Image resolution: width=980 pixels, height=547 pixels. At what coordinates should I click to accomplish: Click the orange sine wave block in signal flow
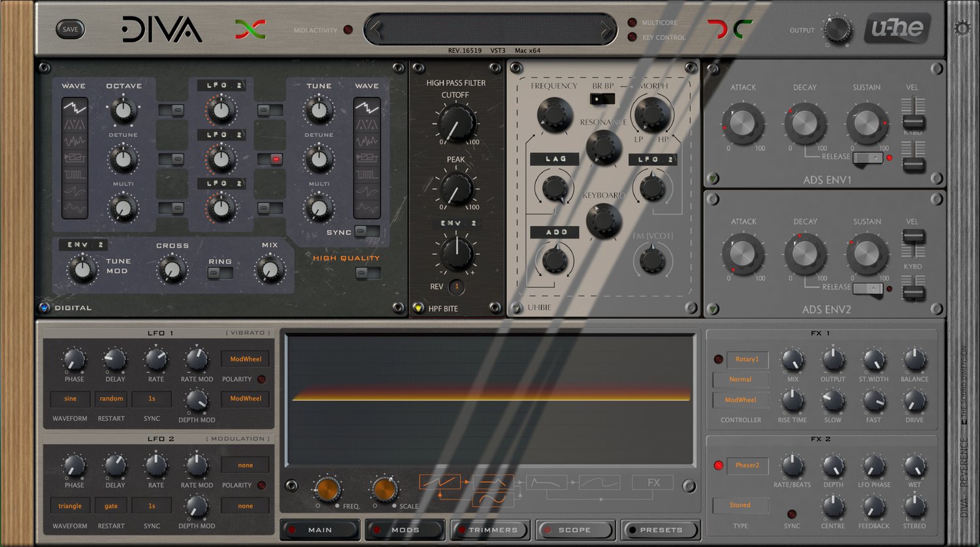[x=493, y=501]
